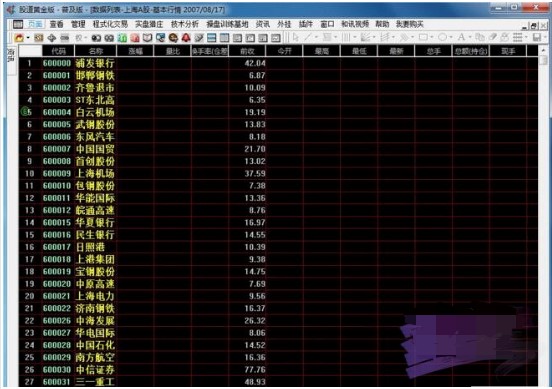Sort by the 名称 column header
Viewport: 552px width, 389px height.
point(96,51)
